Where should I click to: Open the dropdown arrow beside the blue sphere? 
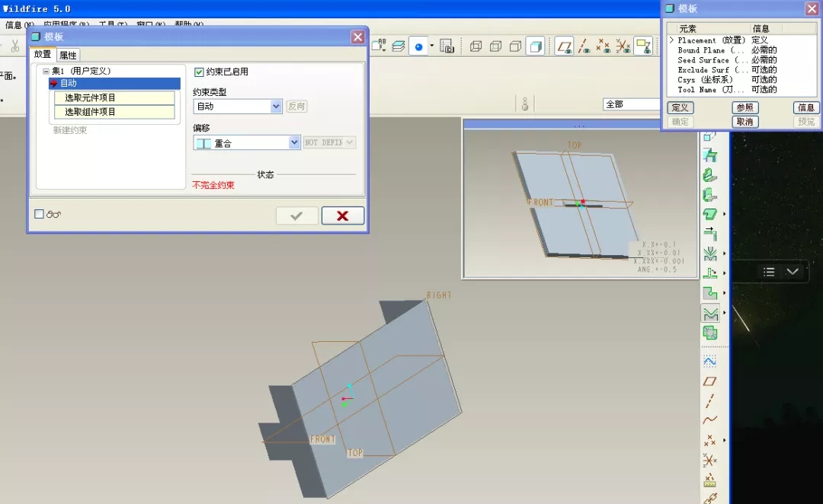point(432,46)
